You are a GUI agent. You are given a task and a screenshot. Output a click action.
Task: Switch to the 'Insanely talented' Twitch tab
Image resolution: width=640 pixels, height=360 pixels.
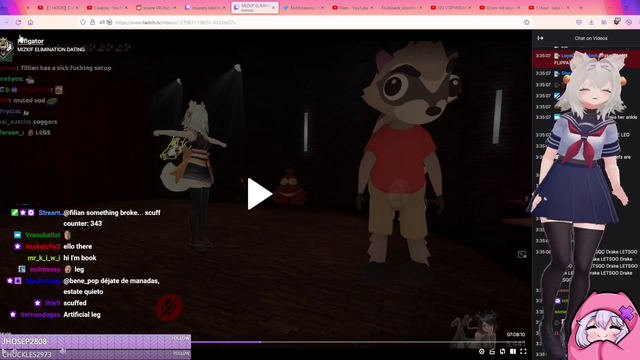coord(205,8)
